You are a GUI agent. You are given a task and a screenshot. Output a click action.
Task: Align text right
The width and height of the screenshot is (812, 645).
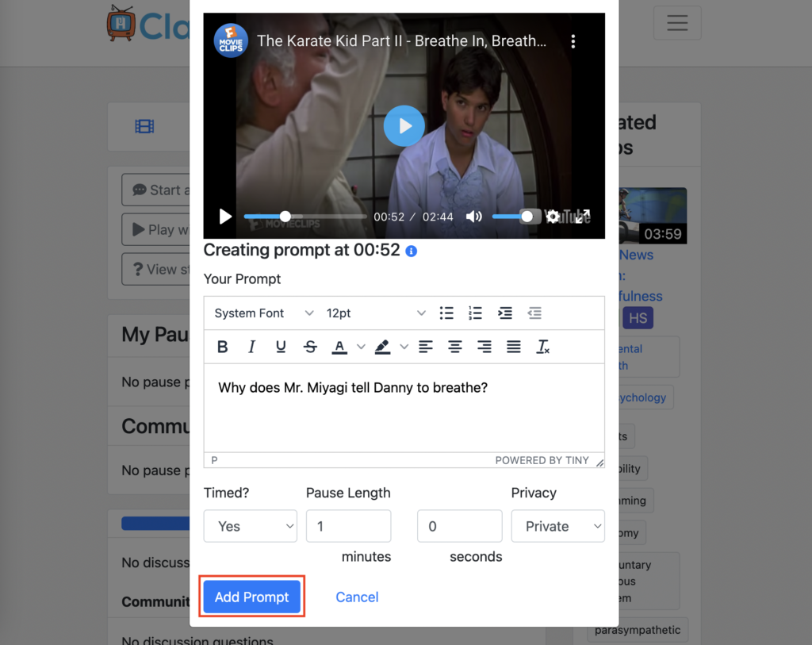coord(485,347)
